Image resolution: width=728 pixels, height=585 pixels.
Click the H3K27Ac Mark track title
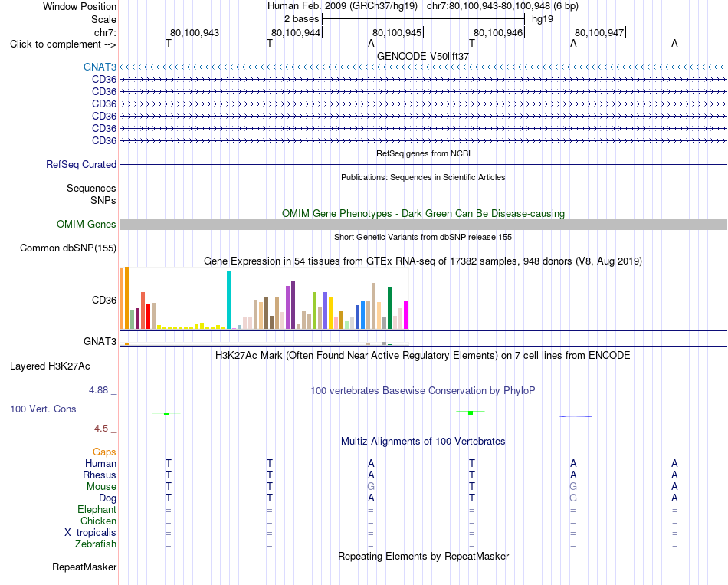(x=423, y=356)
